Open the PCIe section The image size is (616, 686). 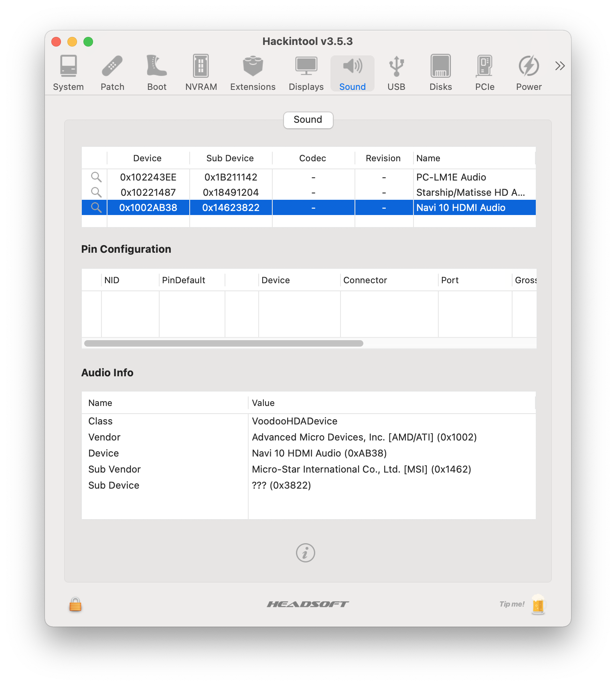[x=484, y=73]
